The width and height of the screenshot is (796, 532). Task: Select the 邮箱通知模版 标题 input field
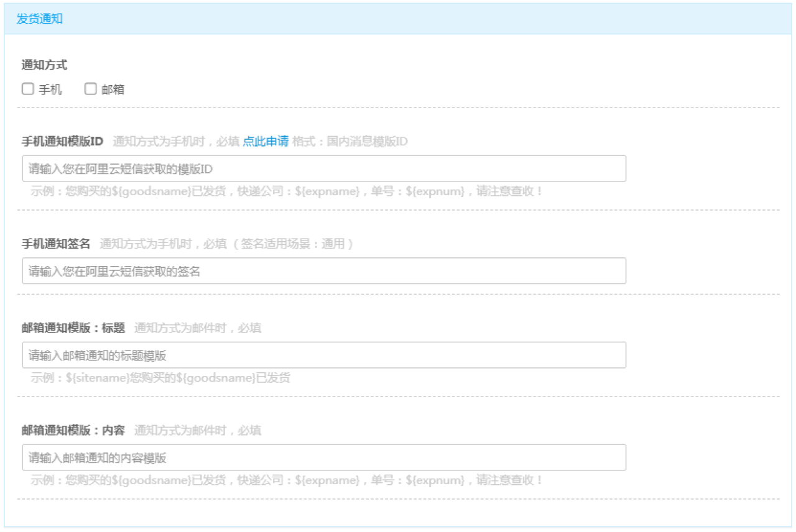(x=323, y=355)
